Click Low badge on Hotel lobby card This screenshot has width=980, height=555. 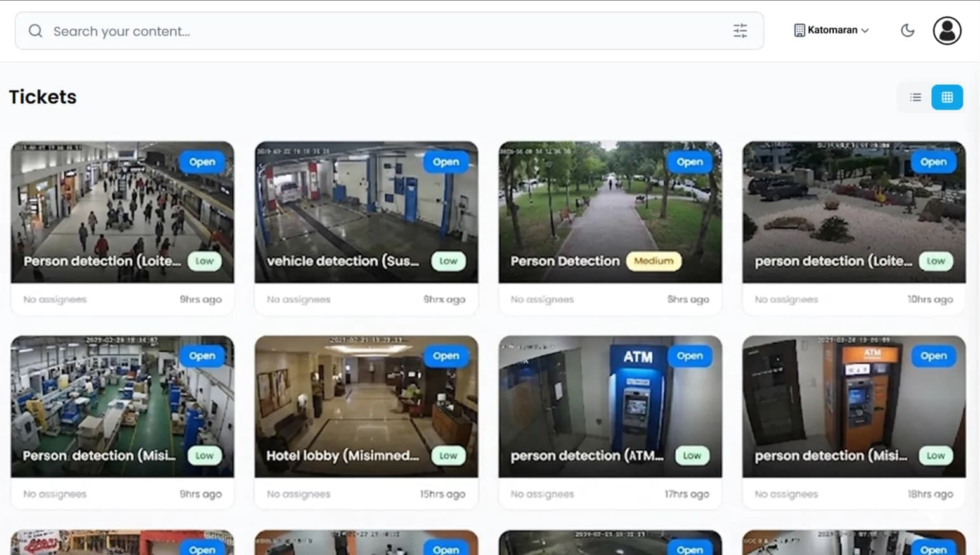pyautogui.click(x=448, y=456)
